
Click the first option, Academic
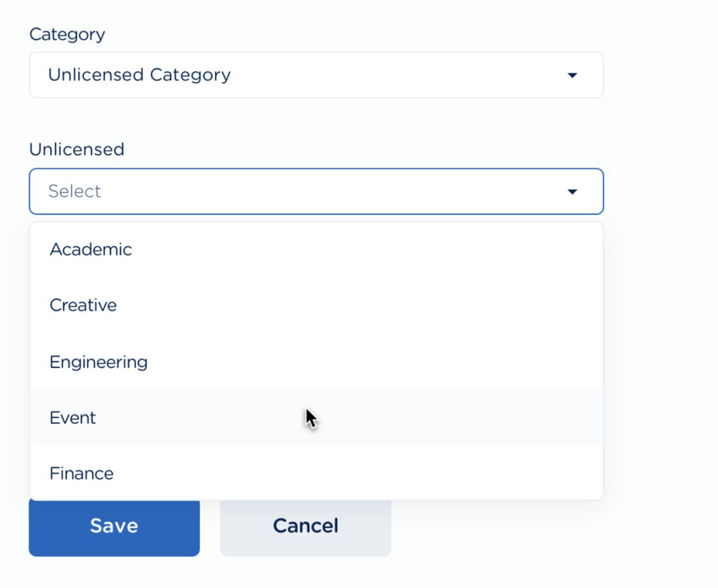[316, 249]
